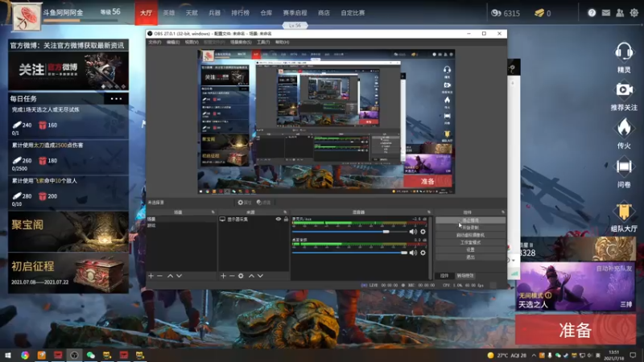644x362 pixels.
Task: Add a new scene with the plus icon in OBS
Action: click(x=151, y=276)
